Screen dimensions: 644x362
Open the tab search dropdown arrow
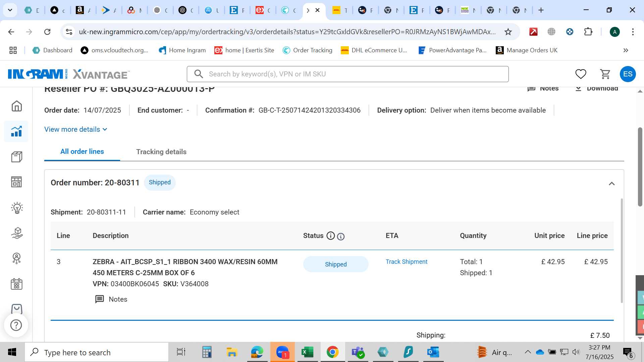[10, 10]
